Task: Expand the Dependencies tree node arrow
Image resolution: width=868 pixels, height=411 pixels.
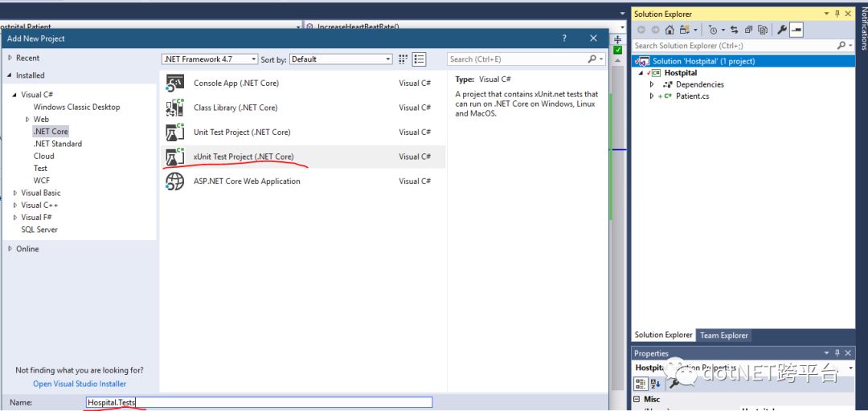Action: [652, 84]
